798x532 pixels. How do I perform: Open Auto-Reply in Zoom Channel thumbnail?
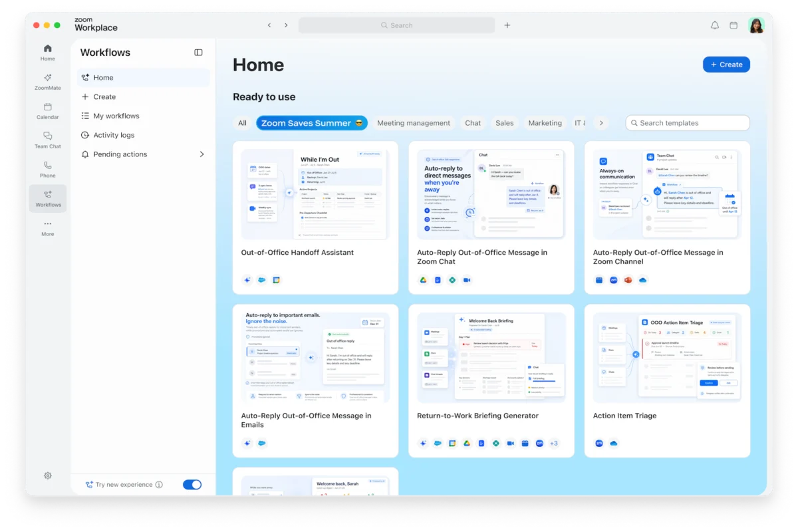[667, 194]
